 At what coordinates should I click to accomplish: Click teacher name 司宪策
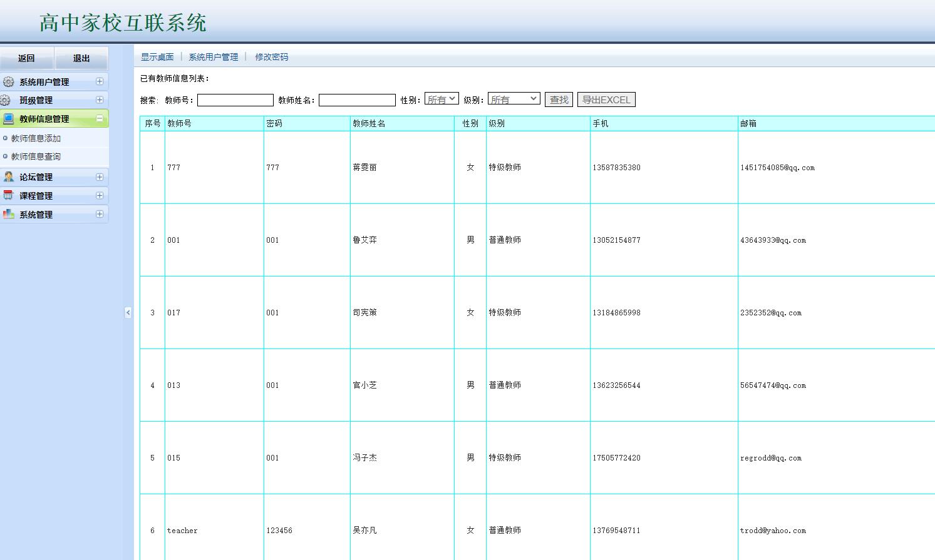point(365,313)
